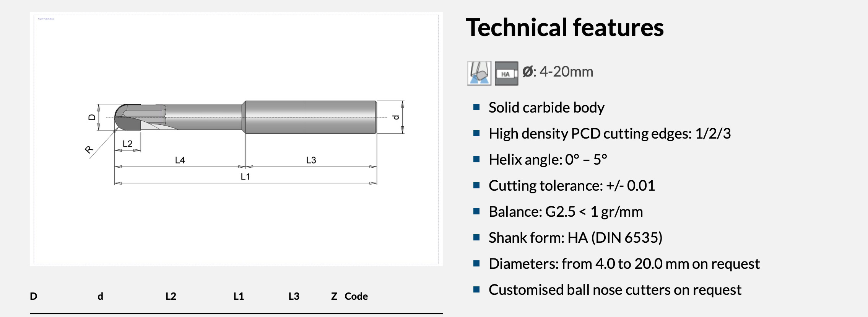Click the L4 dimension label in the diagram

[x=180, y=160]
